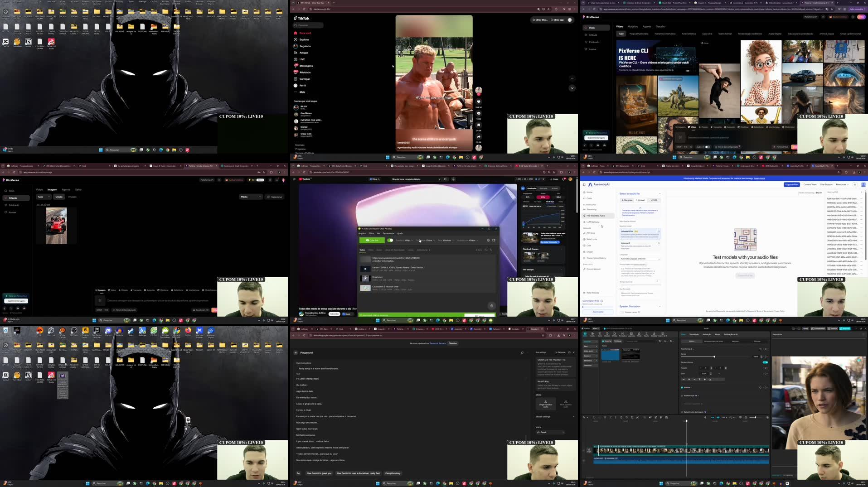
Task: Open API Keys in the AssemblyAI sidebar
Action: click(x=591, y=233)
